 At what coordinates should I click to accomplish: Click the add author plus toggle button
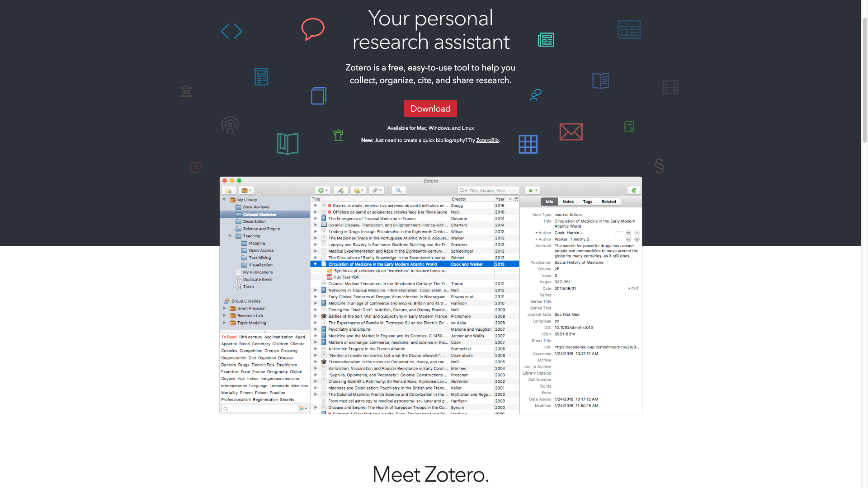point(637,239)
